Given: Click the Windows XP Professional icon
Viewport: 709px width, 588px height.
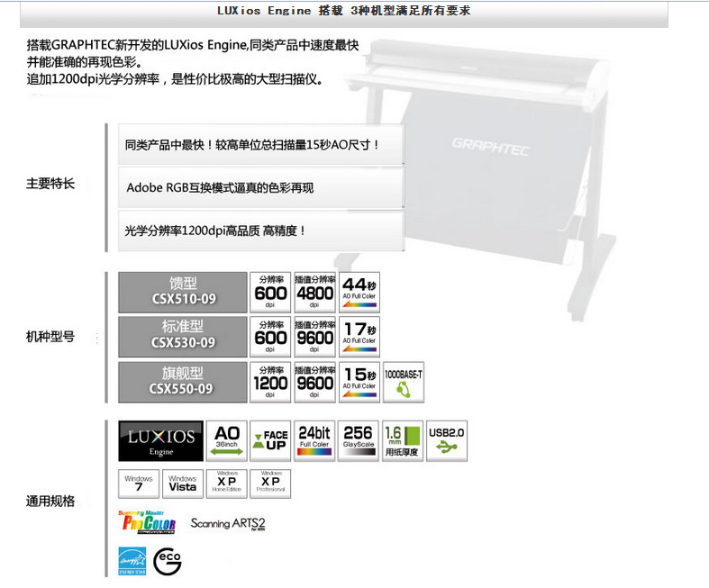Looking at the screenshot, I should tap(270, 484).
